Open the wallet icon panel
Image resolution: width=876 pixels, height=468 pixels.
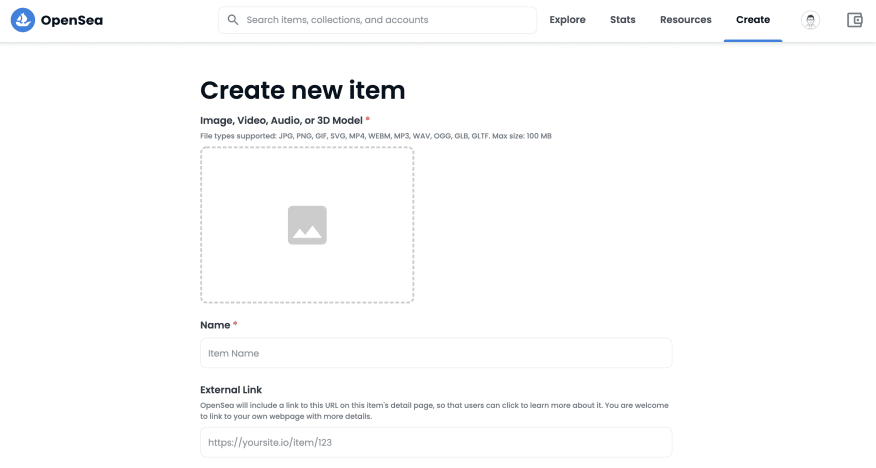[855, 20]
